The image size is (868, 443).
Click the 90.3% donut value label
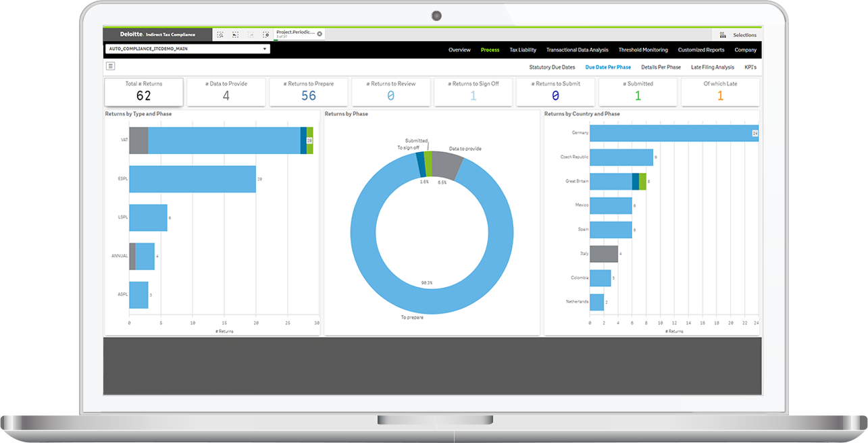click(x=427, y=283)
